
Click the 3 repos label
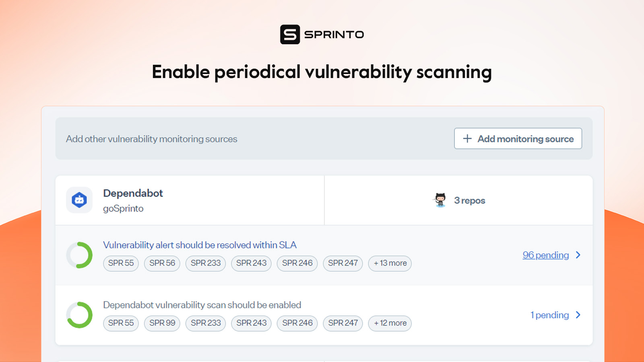click(470, 200)
